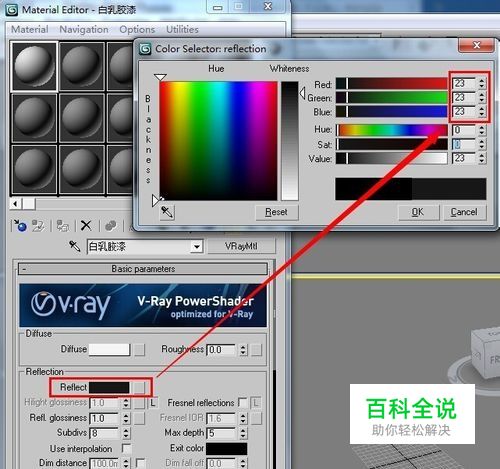Click Reflect map button next to swatch
The width and height of the screenshot is (500, 469).
pyautogui.click(x=139, y=387)
